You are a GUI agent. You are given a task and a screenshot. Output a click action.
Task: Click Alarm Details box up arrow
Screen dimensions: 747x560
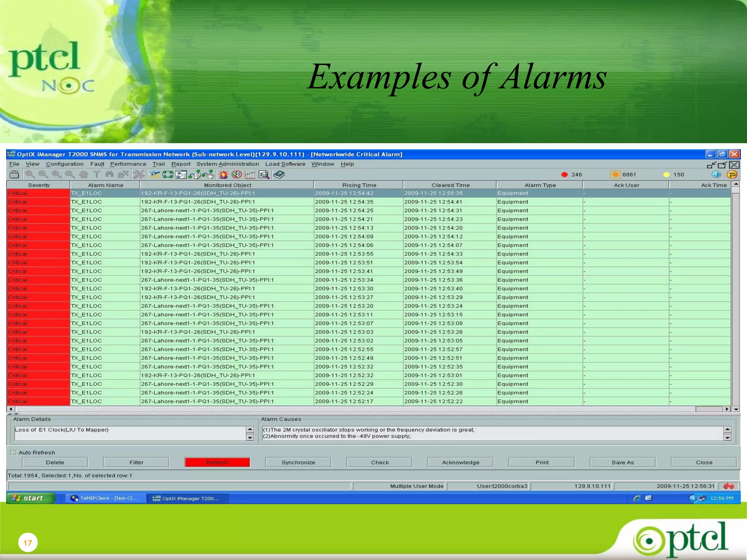(x=250, y=430)
